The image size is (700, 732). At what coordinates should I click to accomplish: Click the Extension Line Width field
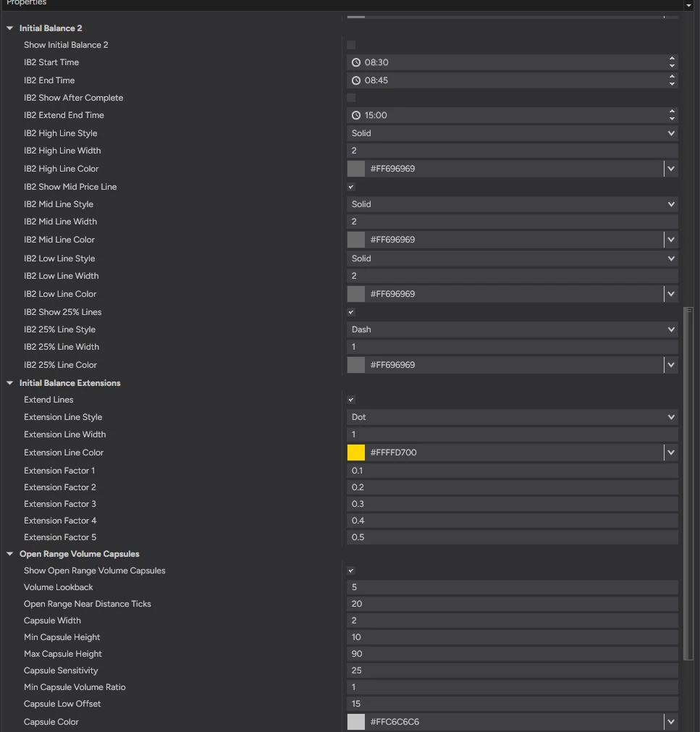pos(512,434)
